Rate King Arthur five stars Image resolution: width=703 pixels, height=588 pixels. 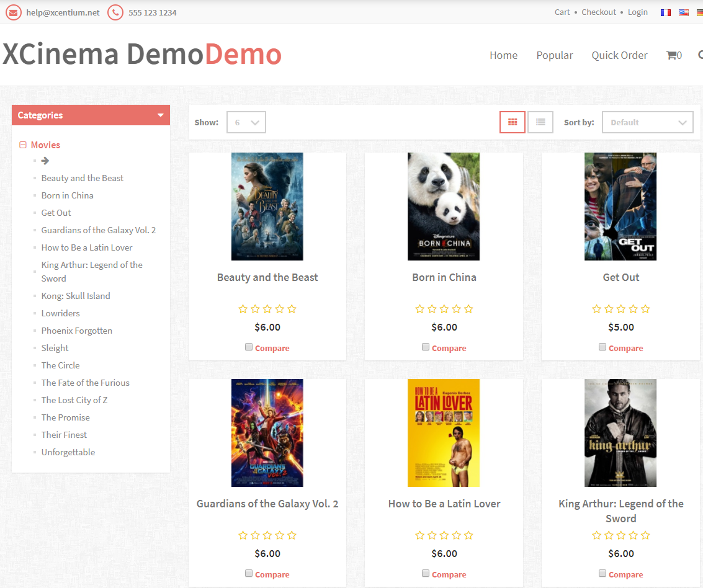[645, 535]
